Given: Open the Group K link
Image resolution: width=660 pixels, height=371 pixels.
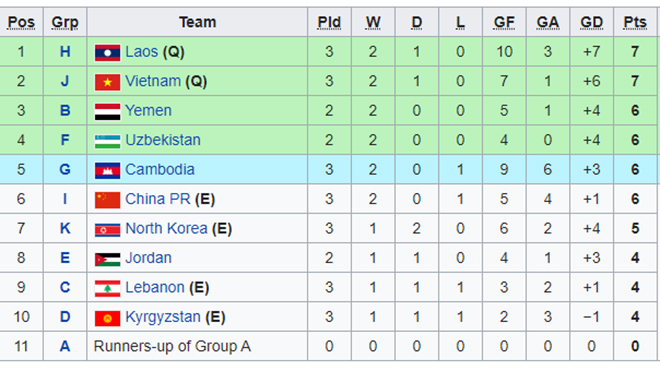Looking at the screenshot, I should click(65, 229).
